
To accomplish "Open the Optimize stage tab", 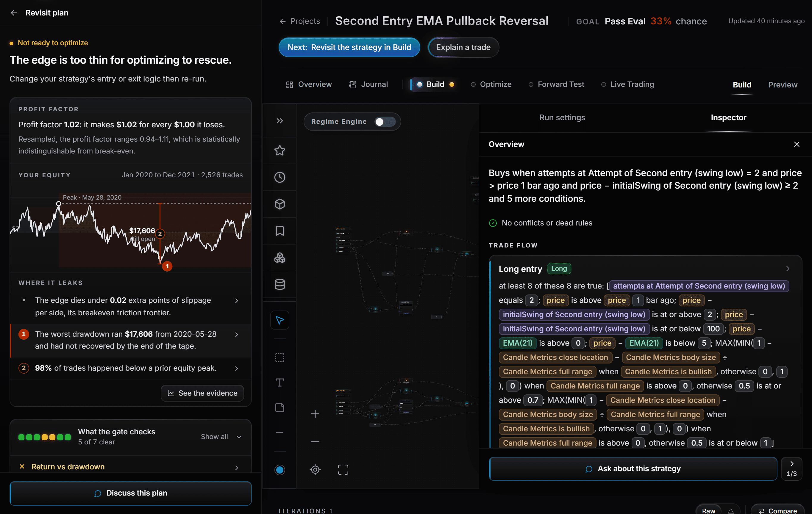I will tap(491, 84).
